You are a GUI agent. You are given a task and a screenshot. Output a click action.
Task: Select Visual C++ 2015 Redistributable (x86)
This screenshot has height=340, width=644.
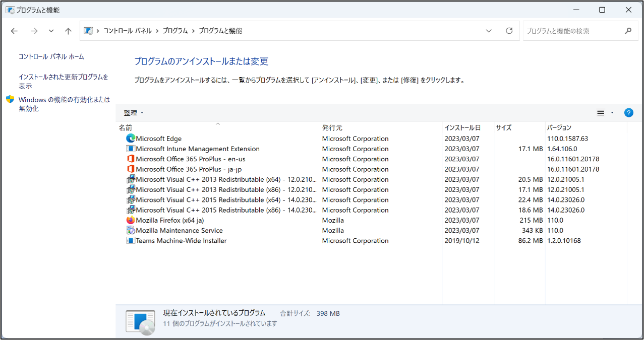(x=226, y=210)
